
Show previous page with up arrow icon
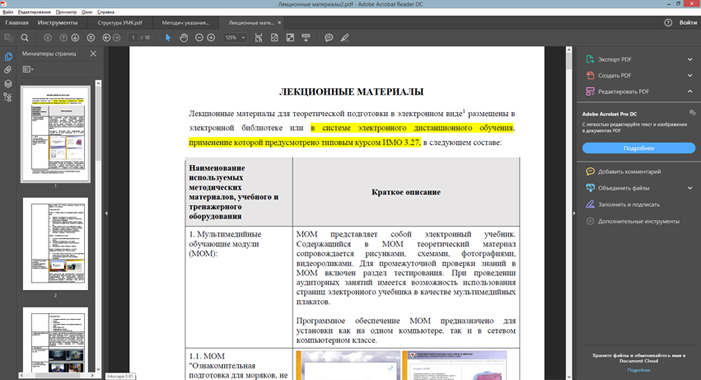pyautogui.click(x=63, y=38)
